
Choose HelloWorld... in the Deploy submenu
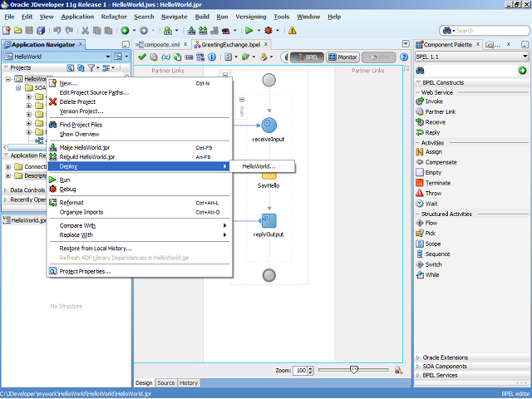coord(259,166)
